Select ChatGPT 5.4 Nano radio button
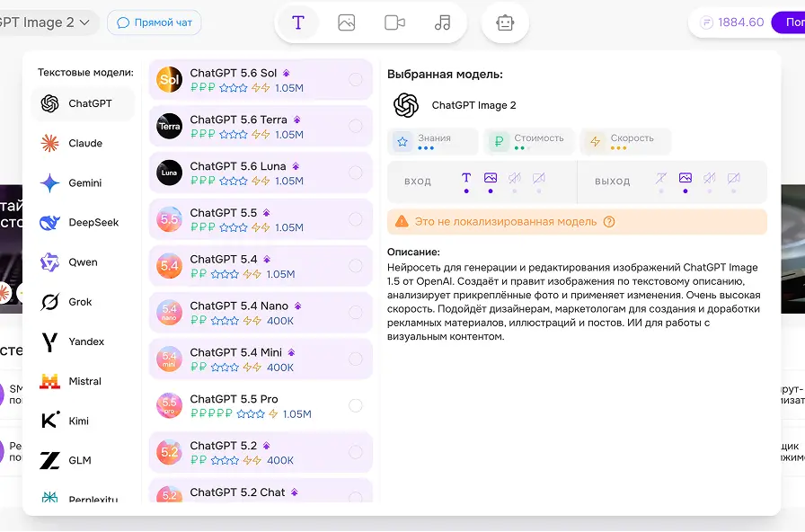Viewport: 805px width, 532px height. pos(355,312)
